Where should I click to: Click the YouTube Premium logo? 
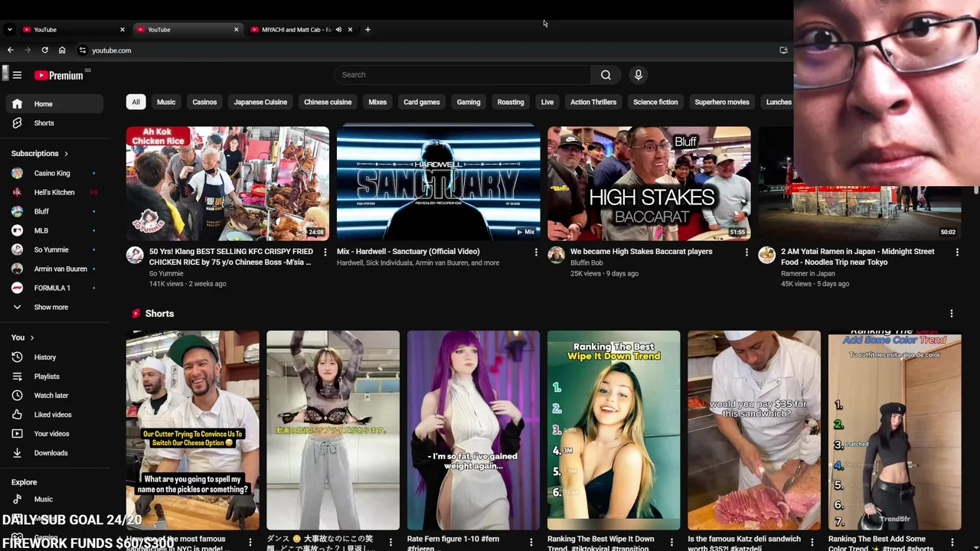point(59,75)
